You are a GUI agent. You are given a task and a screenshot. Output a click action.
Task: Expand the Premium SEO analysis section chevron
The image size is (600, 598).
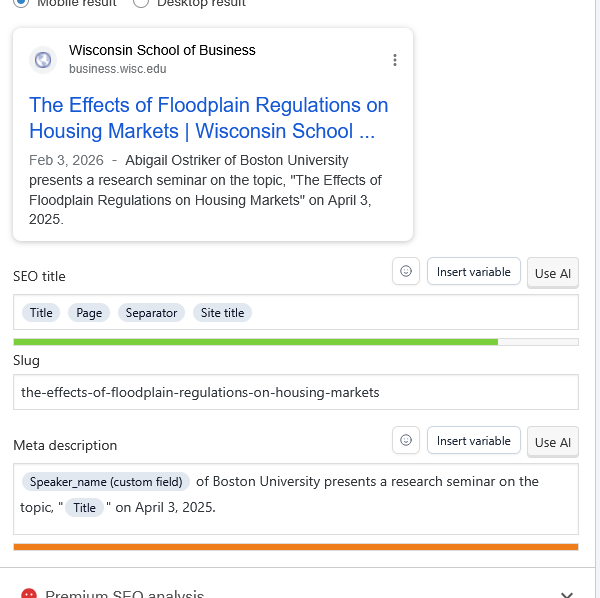(567, 593)
